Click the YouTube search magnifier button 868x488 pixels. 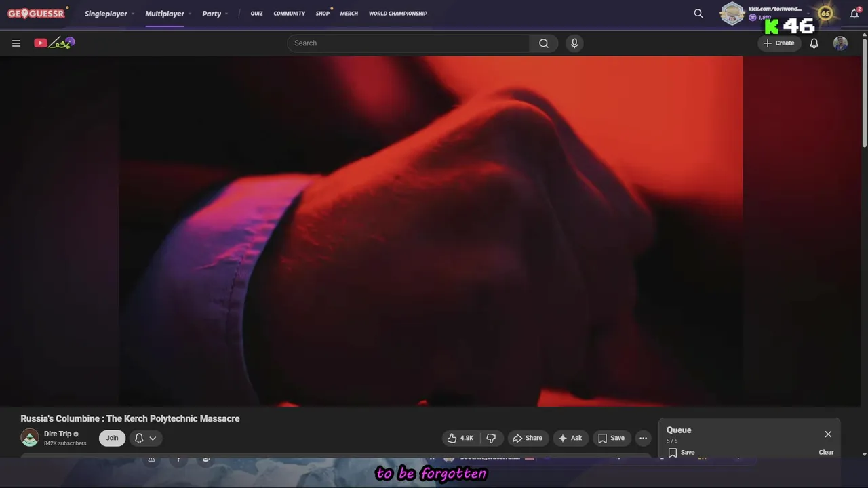pos(544,43)
